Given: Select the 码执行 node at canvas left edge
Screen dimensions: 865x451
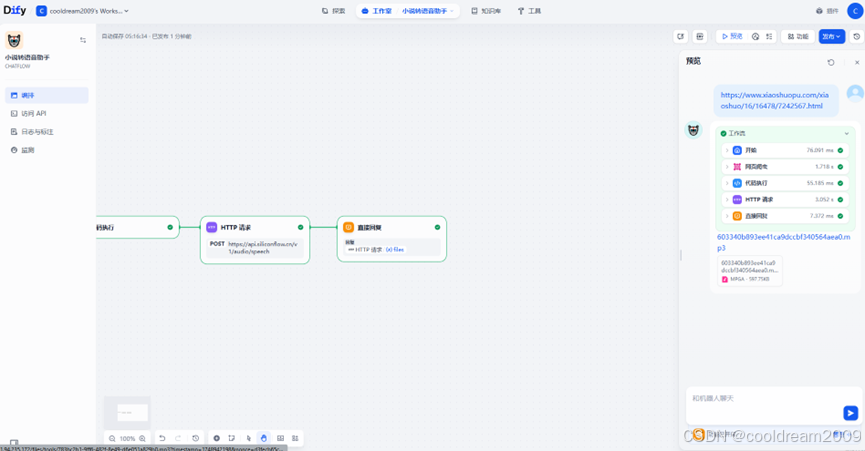Looking at the screenshot, I should [x=137, y=227].
